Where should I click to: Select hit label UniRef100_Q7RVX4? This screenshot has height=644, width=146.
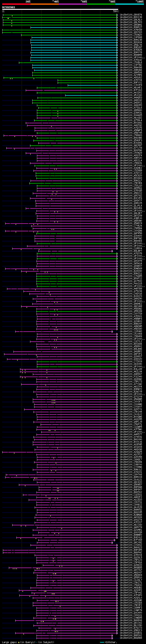tap(131, 555)
